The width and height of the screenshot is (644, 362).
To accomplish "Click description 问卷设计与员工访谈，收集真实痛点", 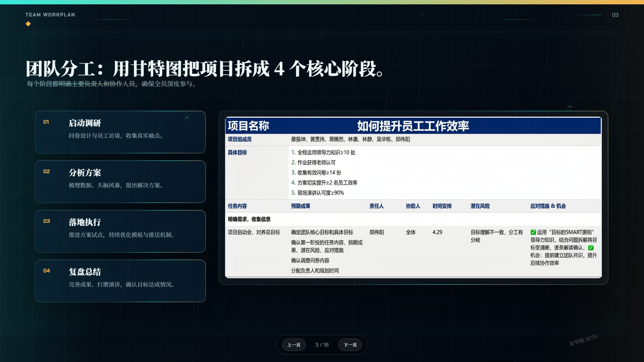I will click(x=116, y=136).
